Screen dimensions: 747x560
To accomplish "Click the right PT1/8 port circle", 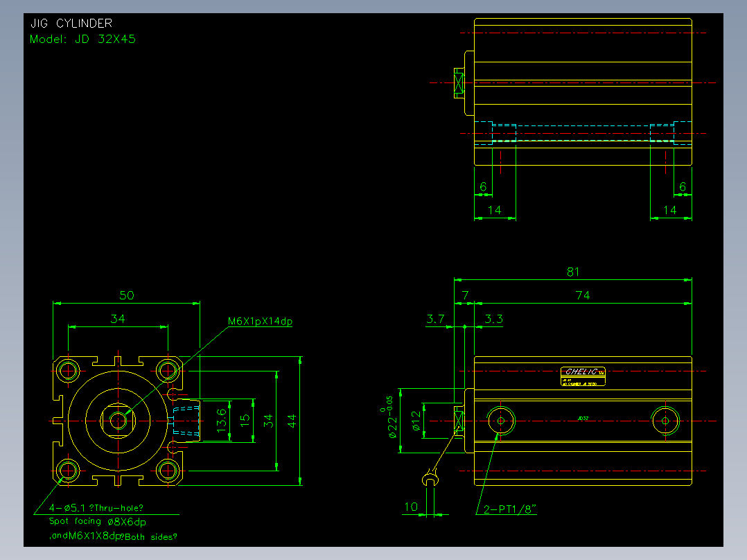I will coord(665,421).
